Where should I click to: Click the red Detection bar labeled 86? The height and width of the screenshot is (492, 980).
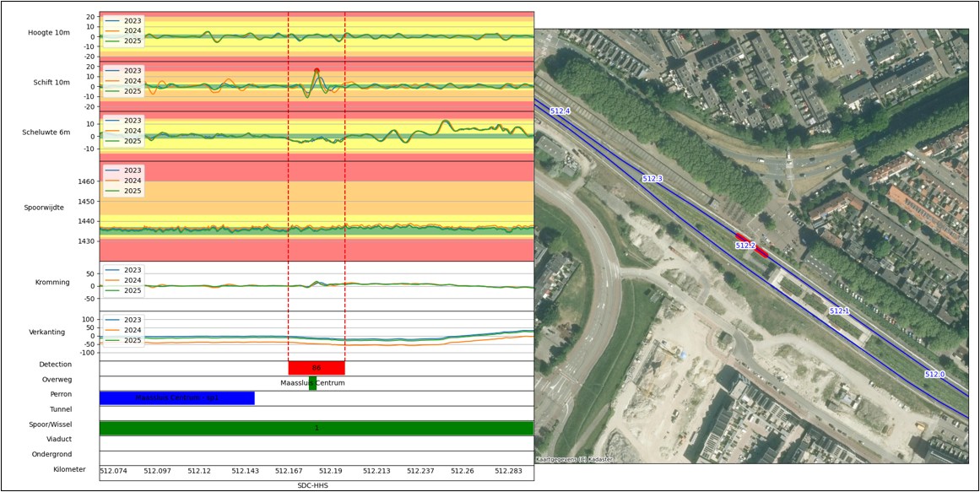[317, 368]
